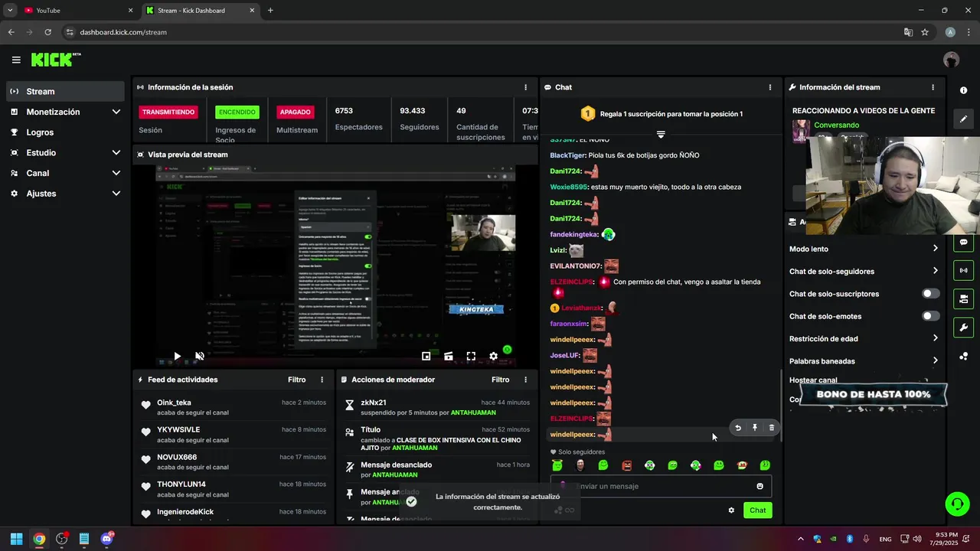Click the three-dots cluster icon in right sidebar

(963, 356)
